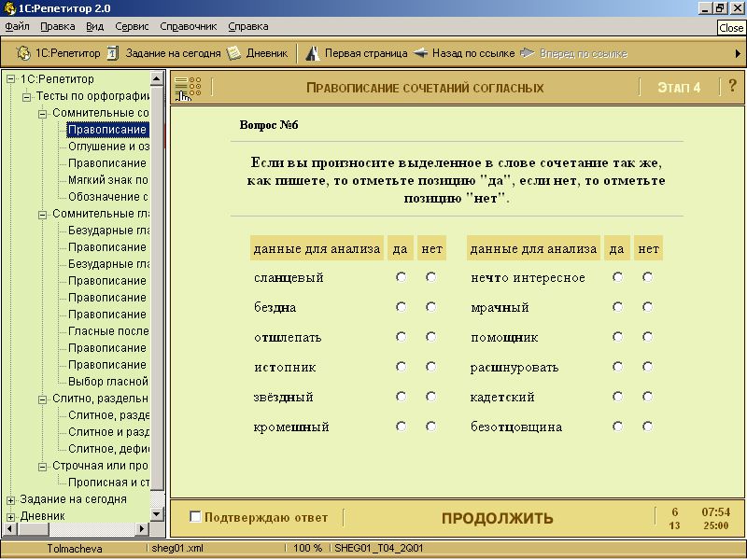Click the Этап 4 label

pyautogui.click(x=678, y=88)
